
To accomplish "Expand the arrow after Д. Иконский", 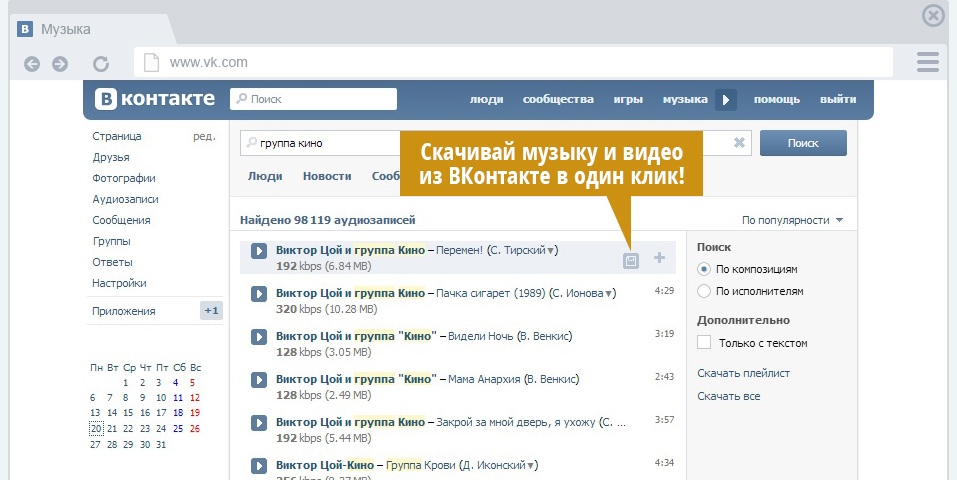I will click(x=531, y=466).
